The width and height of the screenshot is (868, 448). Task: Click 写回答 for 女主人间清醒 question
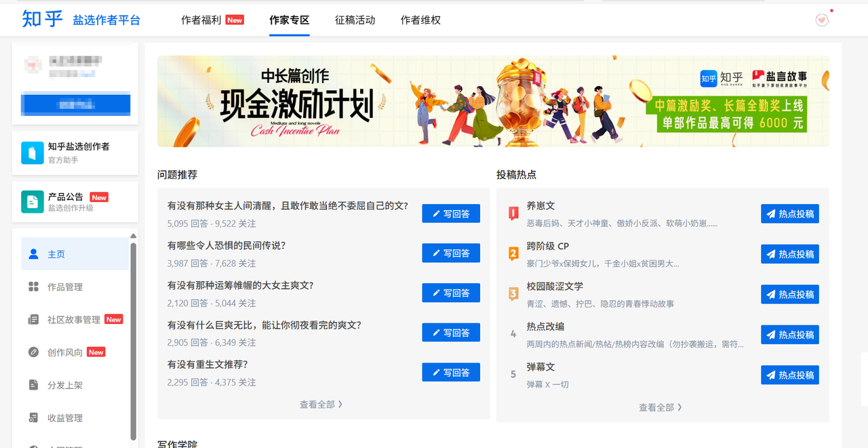click(451, 213)
